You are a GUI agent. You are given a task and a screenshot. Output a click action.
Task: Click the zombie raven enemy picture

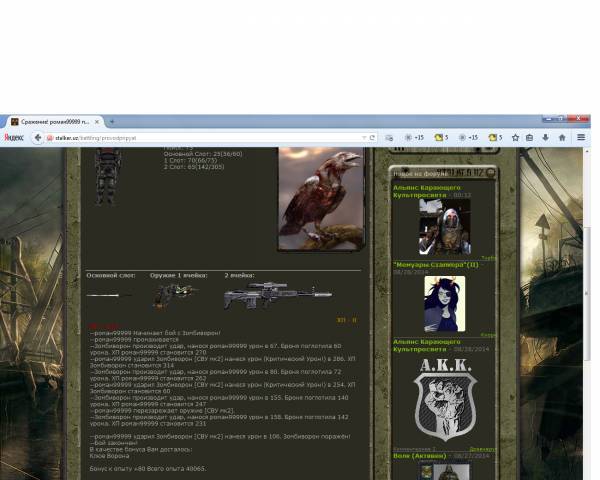[321, 199]
